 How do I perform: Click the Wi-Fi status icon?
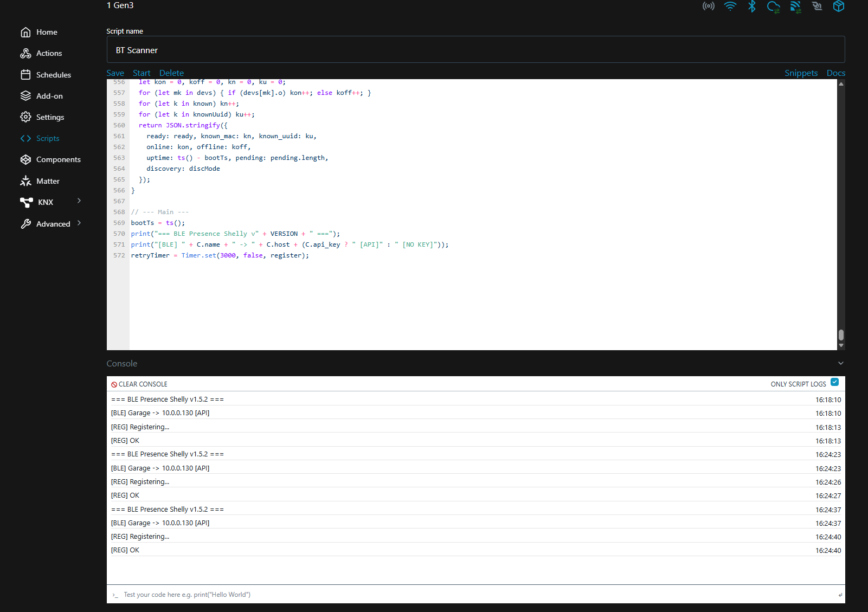tap(730, 7)
